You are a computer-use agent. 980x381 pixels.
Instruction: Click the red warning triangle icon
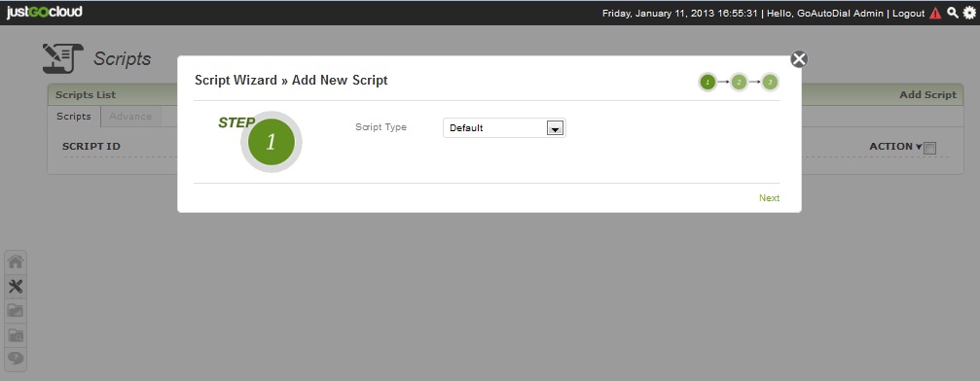click(935, 13)
